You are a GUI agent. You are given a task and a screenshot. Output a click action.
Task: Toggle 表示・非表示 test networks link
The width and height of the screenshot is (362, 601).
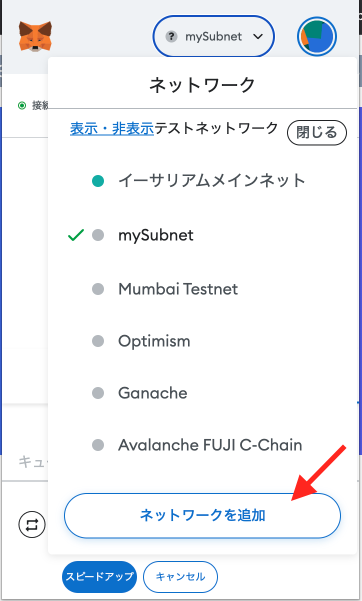tap(112, 128)
